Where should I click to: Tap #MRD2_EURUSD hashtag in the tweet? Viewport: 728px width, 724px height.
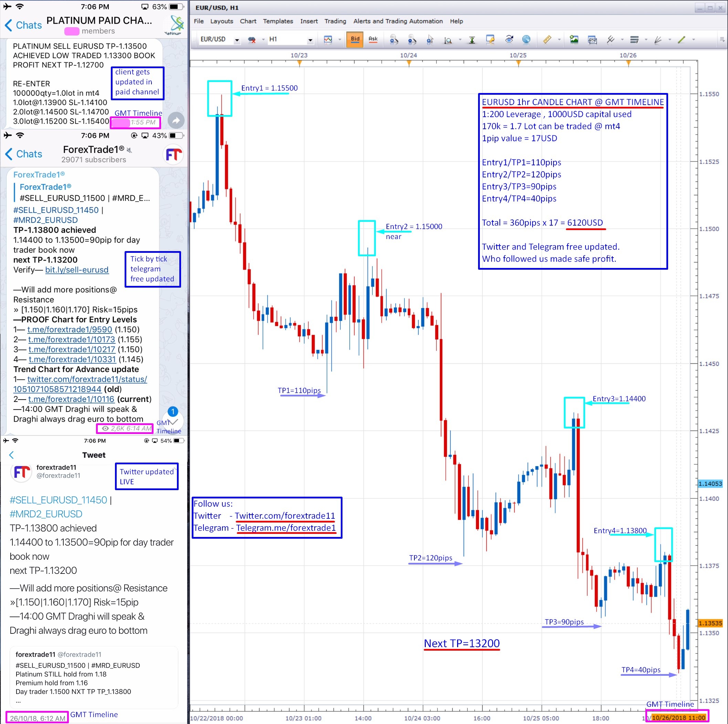(x=46, y=514)
